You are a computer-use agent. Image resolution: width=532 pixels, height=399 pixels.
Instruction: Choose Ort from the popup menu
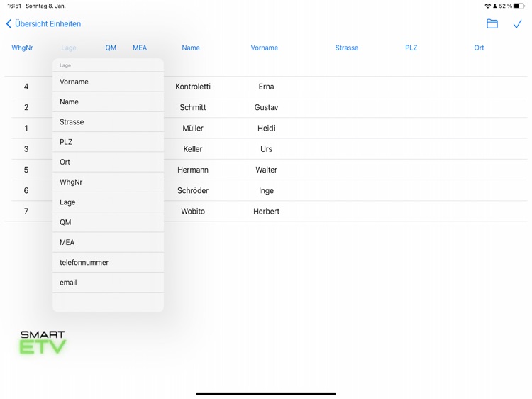pyautogui.click(x=109, y=162)
